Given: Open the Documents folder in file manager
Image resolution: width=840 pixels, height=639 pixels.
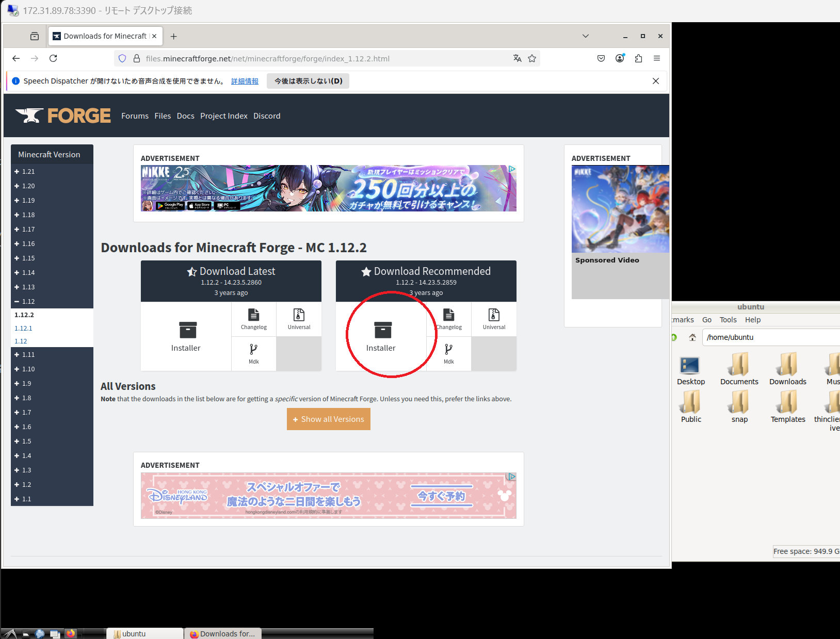Looking at the screenshot, I should click(x=739, y=369).
